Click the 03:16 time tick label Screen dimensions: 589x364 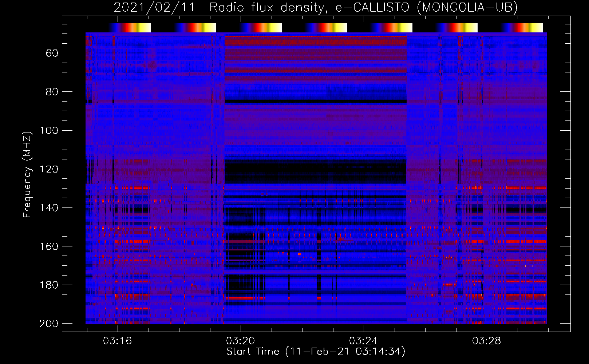coord(117,341)
